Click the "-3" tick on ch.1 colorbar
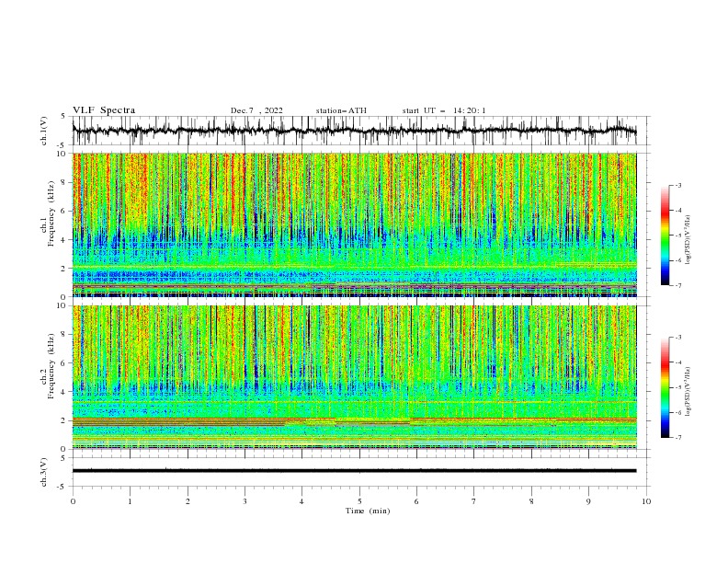The width and height of the screenshot is (728, 563). pos(678,185)
